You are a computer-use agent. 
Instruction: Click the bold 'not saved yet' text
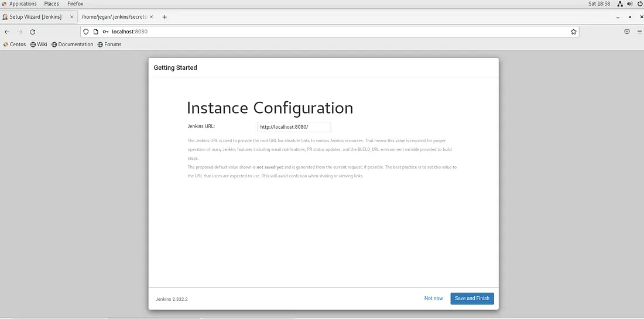point(270,167)
